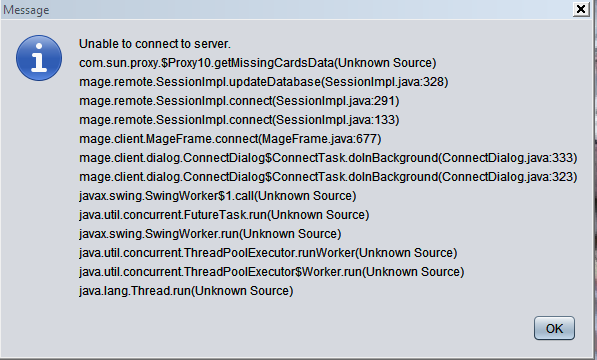597x360 pixels.
Task: Select the MageFrame.connect stack line
Action: [230, 139]
